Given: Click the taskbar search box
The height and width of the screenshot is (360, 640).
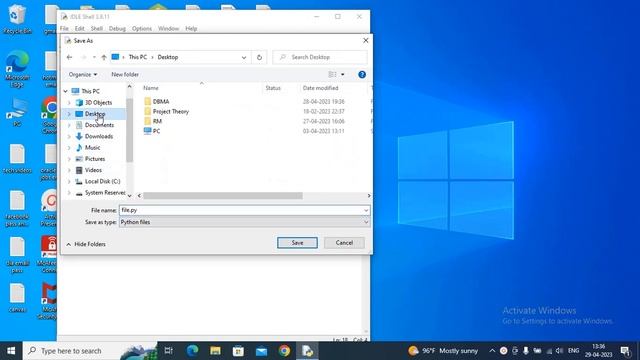Looking at the screenshot, I should [x=90, y=351].
